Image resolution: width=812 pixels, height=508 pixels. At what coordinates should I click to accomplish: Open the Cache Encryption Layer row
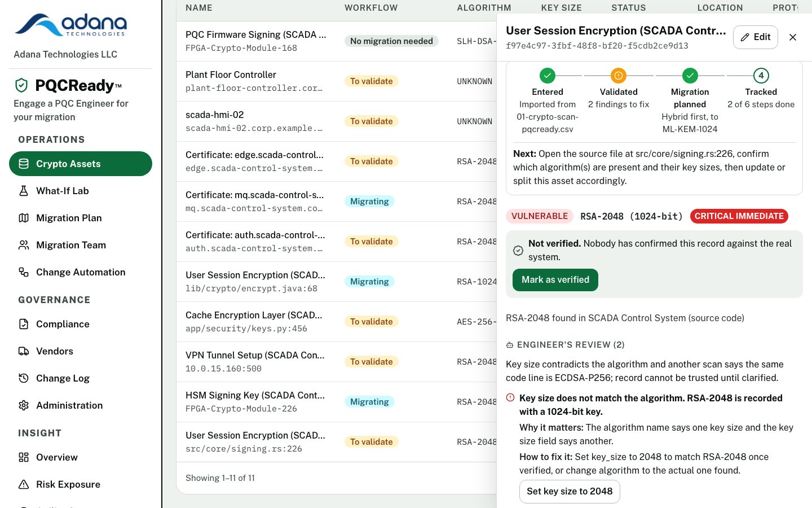click(x=337, y=322)
